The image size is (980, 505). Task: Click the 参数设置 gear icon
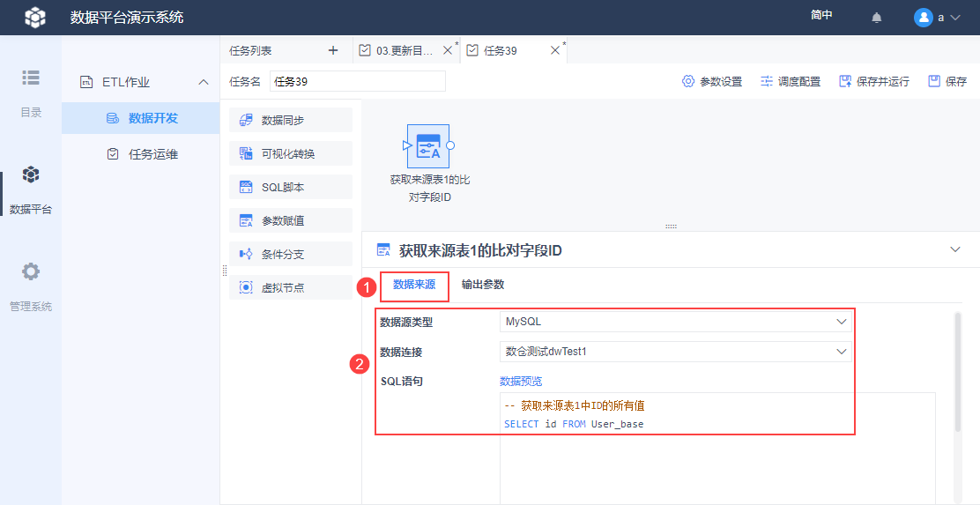coord(688,81)
